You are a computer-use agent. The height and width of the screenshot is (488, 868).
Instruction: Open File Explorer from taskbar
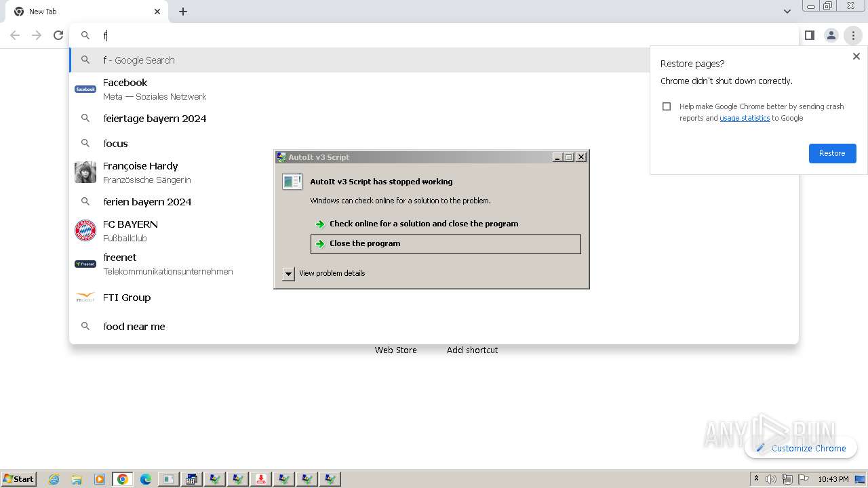click(77, 479)
